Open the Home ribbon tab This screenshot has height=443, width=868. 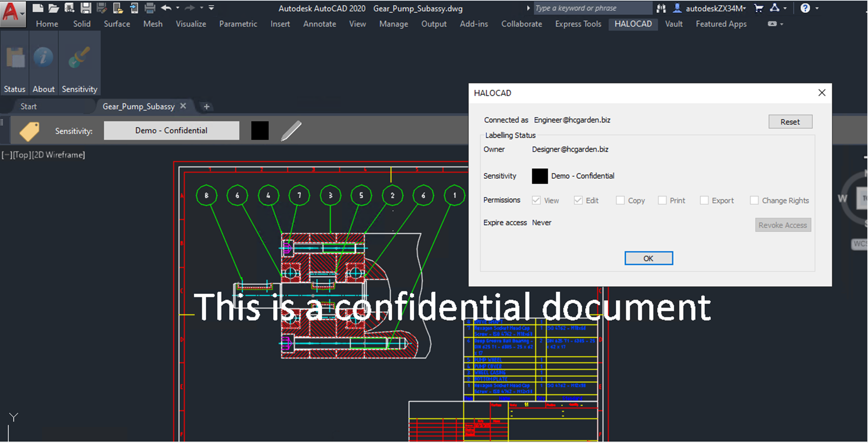[47, 24]
